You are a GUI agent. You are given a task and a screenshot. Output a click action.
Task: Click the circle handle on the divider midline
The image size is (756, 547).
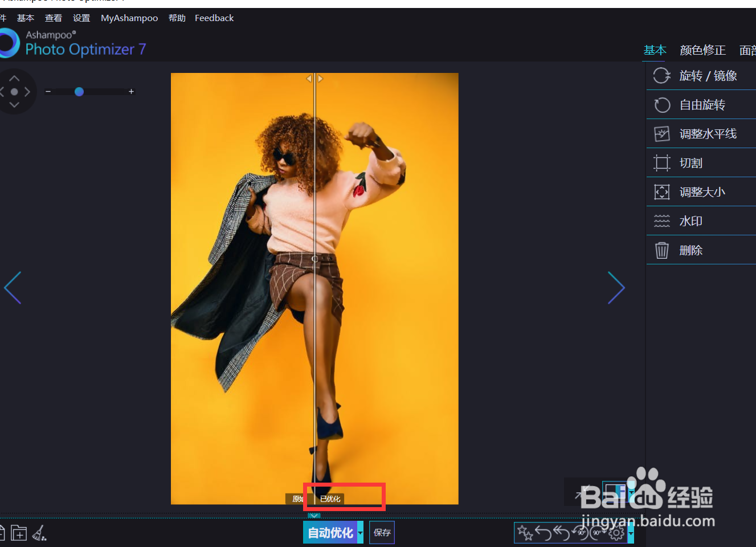pos(314,259)
